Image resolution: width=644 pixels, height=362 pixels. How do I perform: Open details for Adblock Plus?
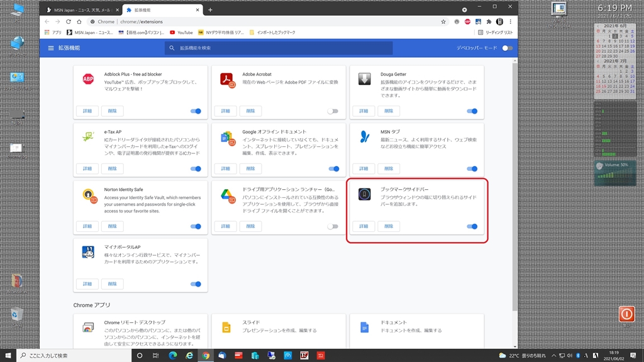click(87, 111)
